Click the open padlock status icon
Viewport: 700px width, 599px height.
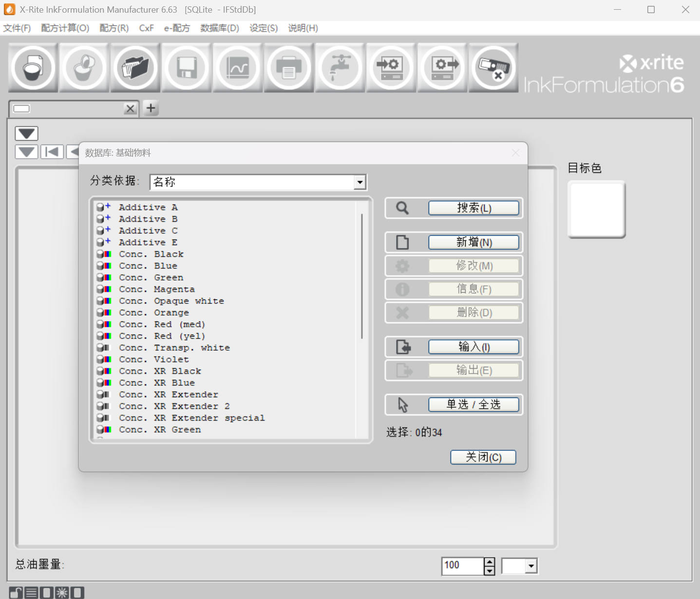pos(16,593)
